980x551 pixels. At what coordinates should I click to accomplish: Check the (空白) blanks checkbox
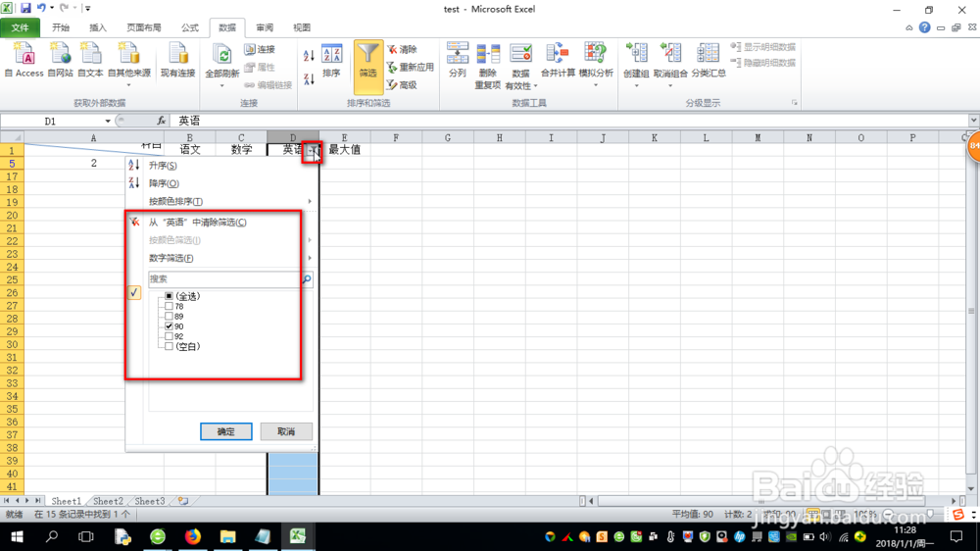pyautogui.click(x=169, y=346)
